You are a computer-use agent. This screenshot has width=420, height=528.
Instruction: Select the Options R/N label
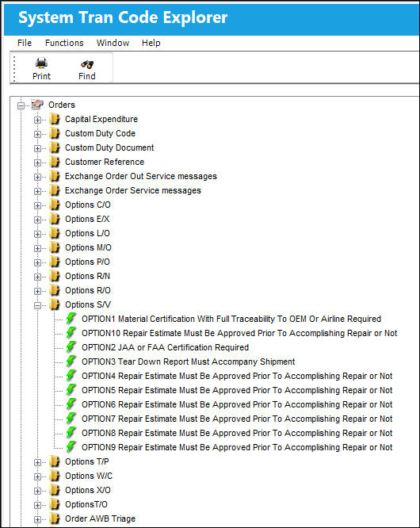[x=87, y=276]
